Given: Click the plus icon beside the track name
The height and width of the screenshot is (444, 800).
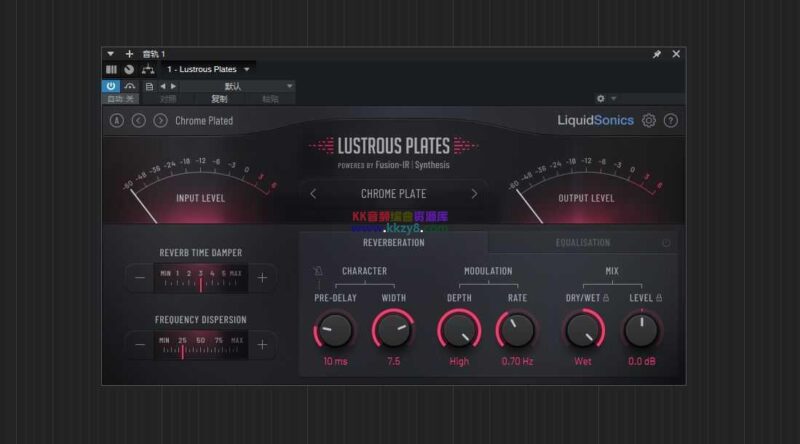Looking at the screenshot, I should click(x=129, y=54).
